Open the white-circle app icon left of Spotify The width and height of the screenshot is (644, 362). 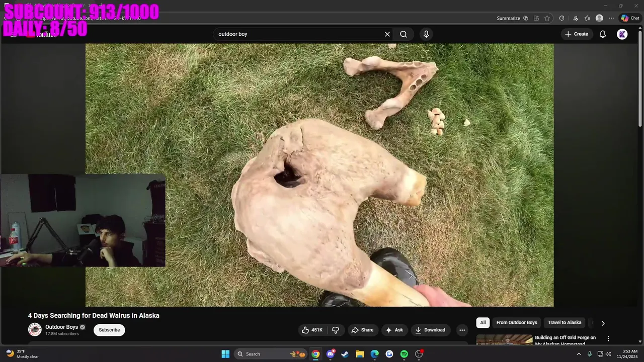[x=389, y=354]
